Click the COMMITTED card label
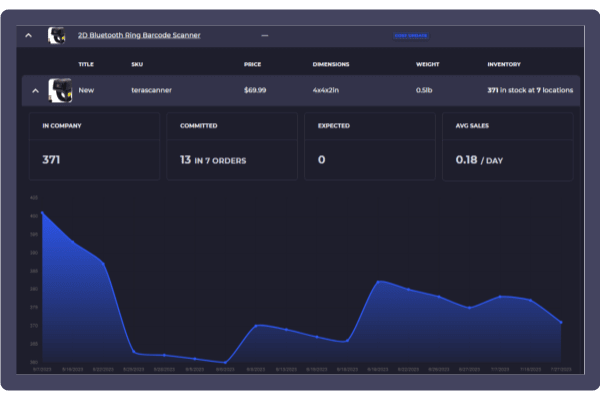The image size is (600, 400). 199,126
